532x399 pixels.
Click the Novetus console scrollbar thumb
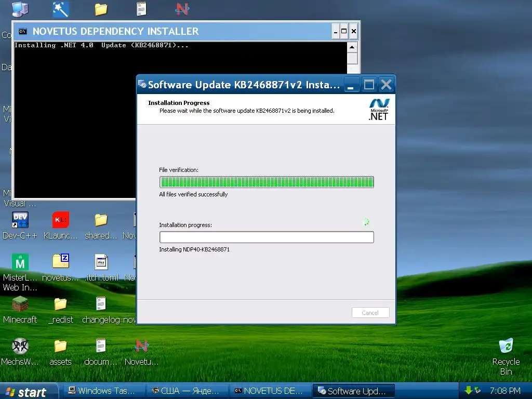point(352,58)
